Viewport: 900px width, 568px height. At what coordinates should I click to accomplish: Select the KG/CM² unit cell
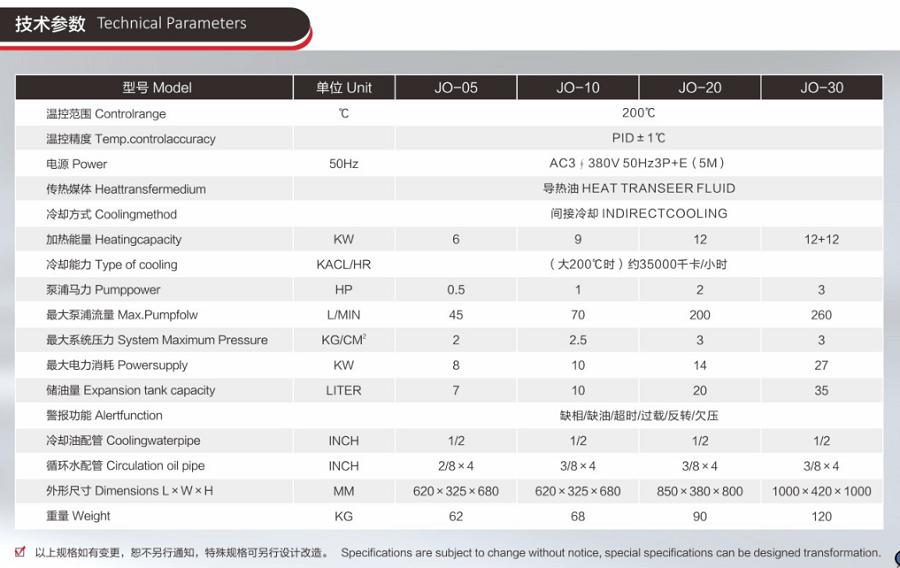click(x=343, y=340)
